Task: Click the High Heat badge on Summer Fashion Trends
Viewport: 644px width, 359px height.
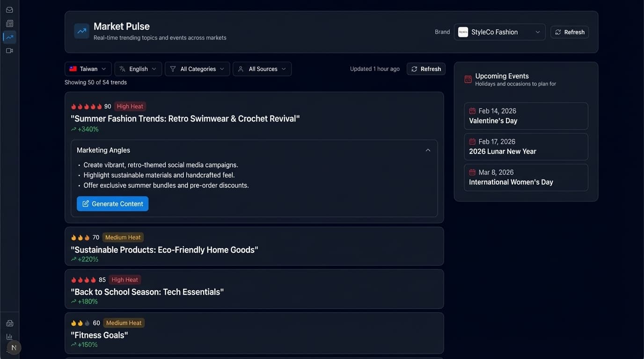Action: point(130,106)
